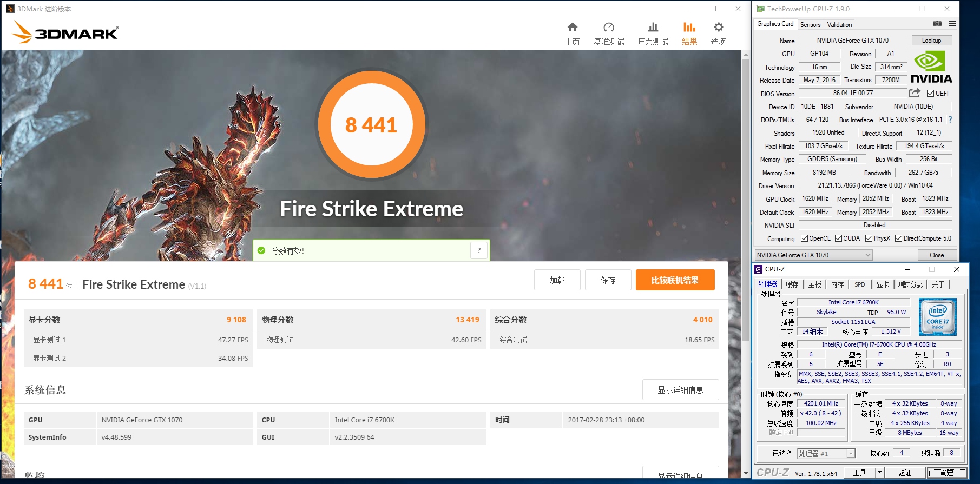Open the 主板 tab in CPU-Z

[814, 284]
